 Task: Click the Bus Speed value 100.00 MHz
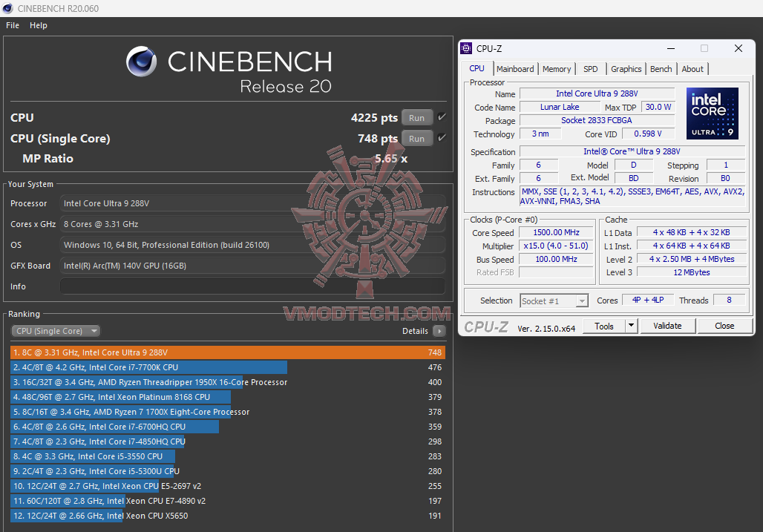coord(556,259)
